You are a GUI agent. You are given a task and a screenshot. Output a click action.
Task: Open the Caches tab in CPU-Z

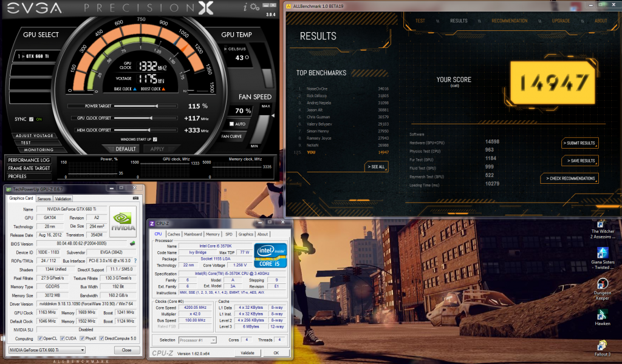173,235
